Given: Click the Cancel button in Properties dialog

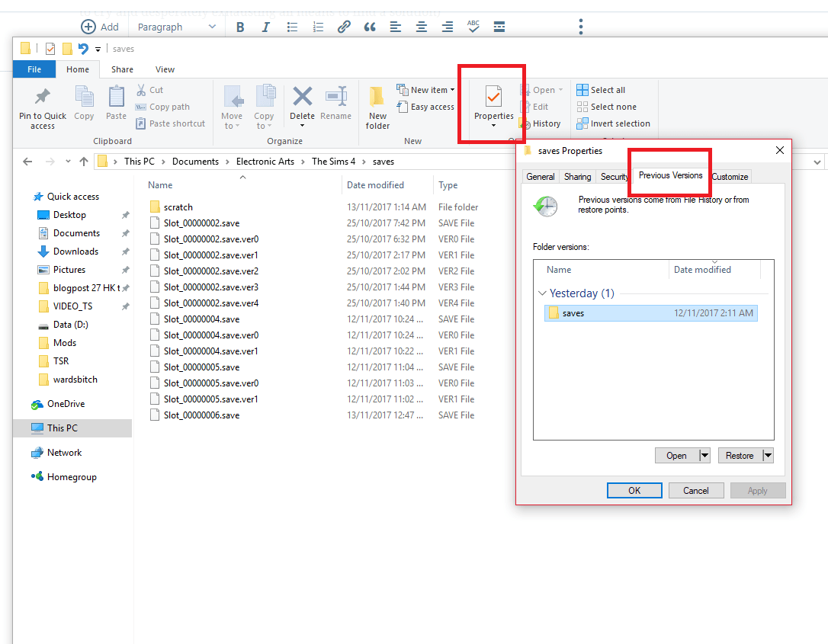Looking at the screenshot, I should (696, 491).
